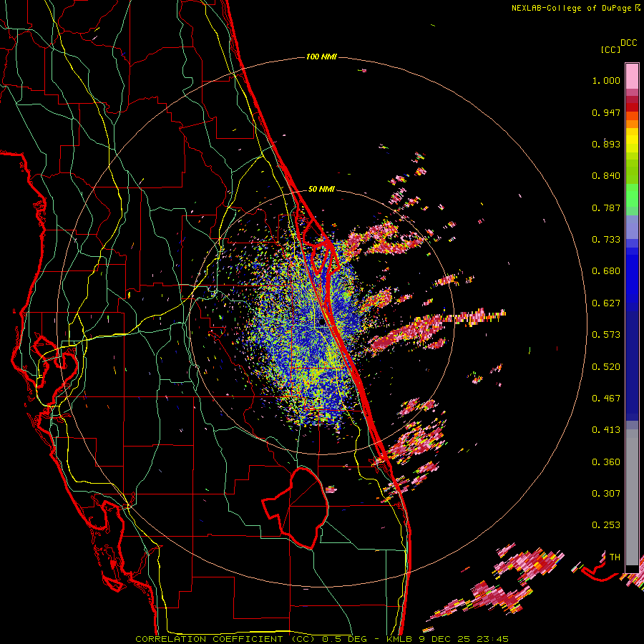Screen dimensions: 644x644
Task: Click the [CC] units label
Action: pos(610,49)
